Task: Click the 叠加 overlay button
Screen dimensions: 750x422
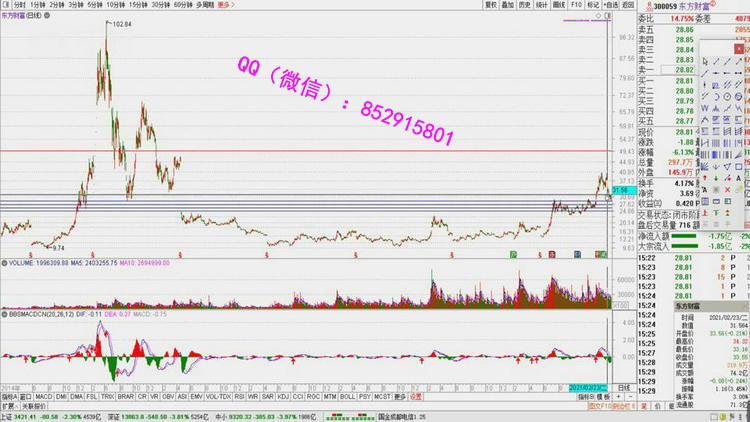Action: [x=507, y=5]
